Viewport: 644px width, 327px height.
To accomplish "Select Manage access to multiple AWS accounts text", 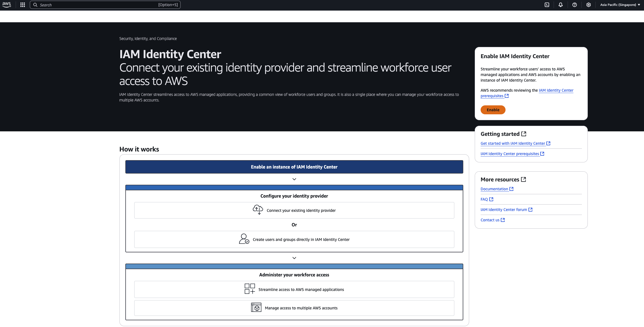I will (301, 308).
